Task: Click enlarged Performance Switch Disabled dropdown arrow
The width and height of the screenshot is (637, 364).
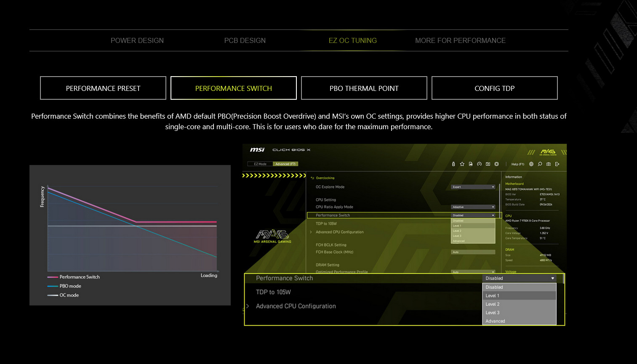Action: coord(553,278)
